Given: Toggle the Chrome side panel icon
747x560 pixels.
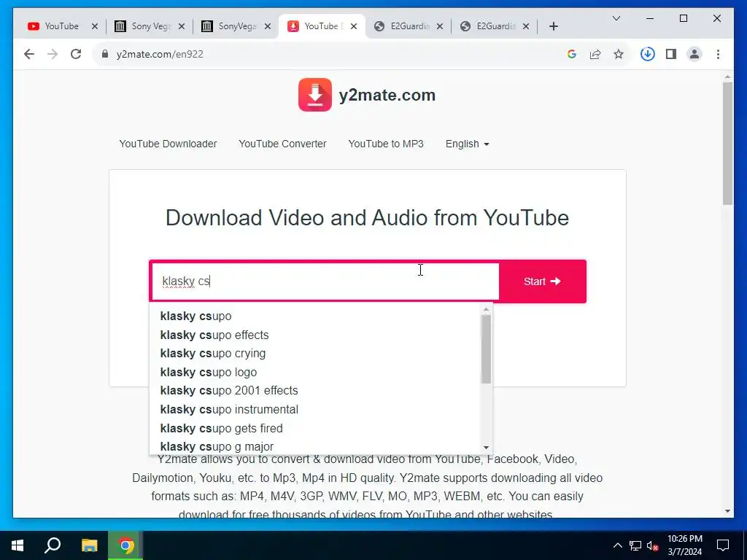Looking at the screenshot, I should (x=671, y=54).
